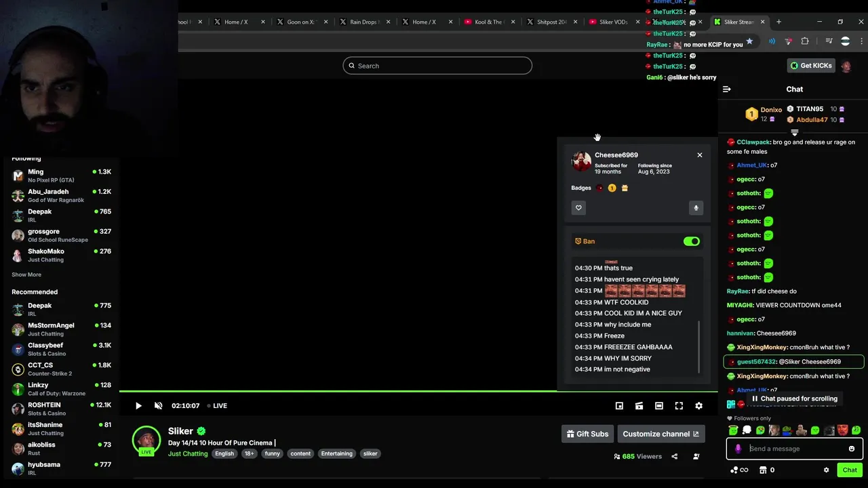The image size is (868, 488).
Task: Click the red face emote in quick emotes
Action: (842, 430)
